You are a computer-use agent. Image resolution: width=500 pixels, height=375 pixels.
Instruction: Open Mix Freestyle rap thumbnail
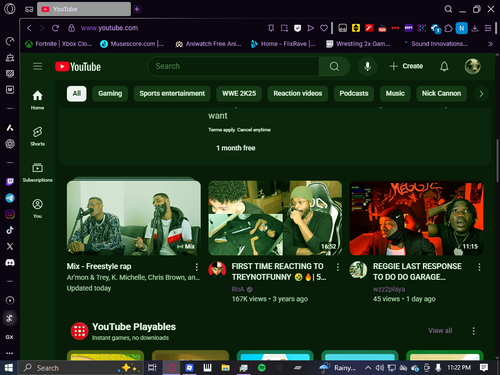(x=134, y=218)
